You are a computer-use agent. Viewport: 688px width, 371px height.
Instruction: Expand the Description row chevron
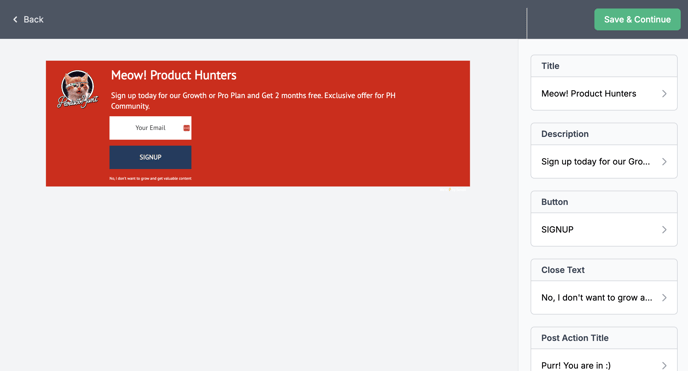(664, 161)
